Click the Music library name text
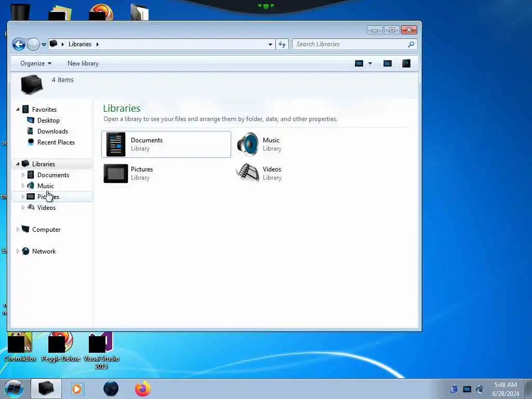 pyautogui.click(x=271, y=140)
